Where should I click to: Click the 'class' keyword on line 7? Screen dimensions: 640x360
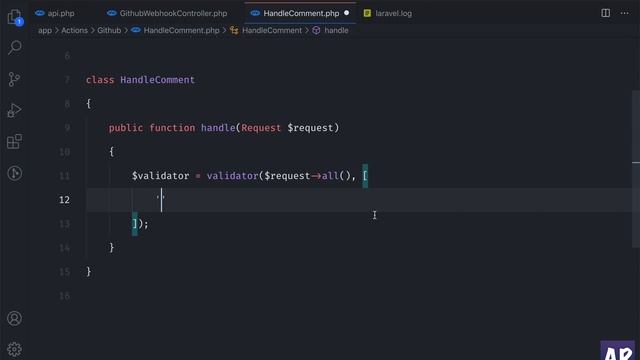point(100,80)
